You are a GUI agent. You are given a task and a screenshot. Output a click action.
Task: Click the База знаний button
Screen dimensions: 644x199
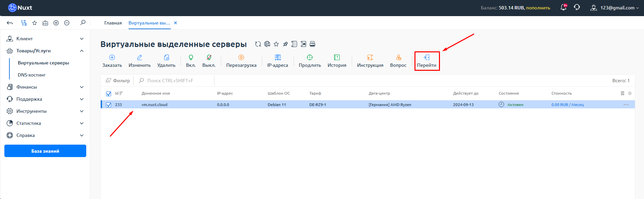[45, 151]
